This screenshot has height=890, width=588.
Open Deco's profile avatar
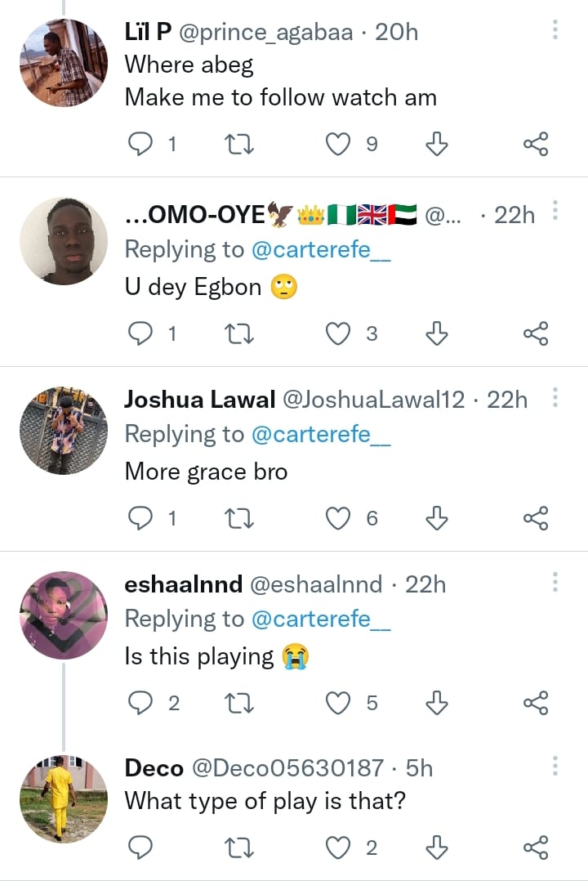[x=64, y=798]
